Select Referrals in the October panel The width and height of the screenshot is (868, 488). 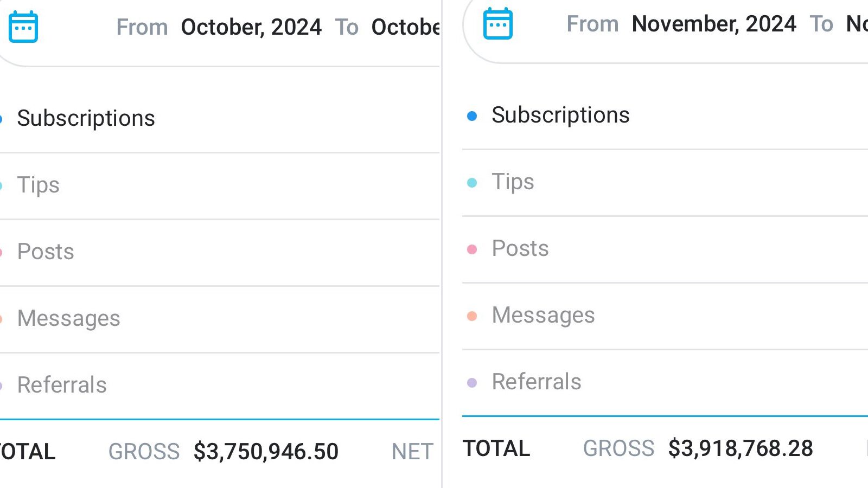pos(62,385)
